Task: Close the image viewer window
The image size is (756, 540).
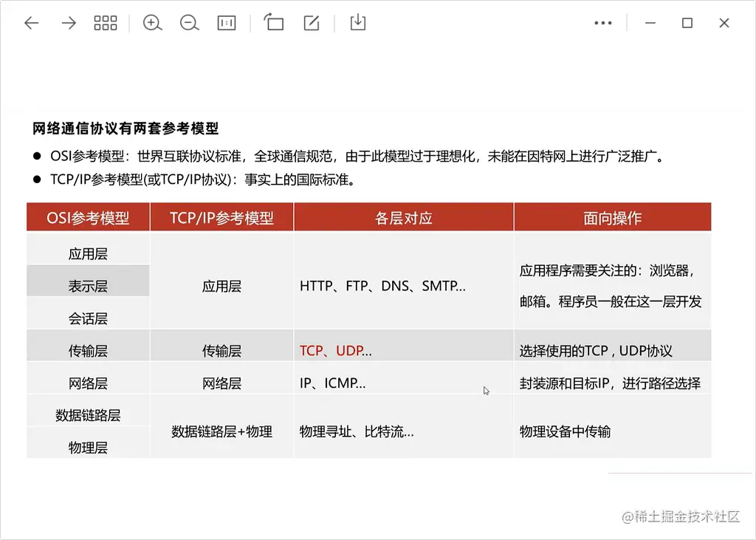Action: click(x=724, y=23)
